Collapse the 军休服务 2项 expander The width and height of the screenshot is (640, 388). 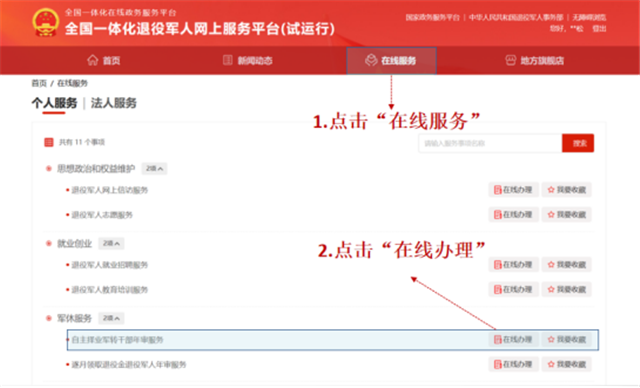click(111, 318)
